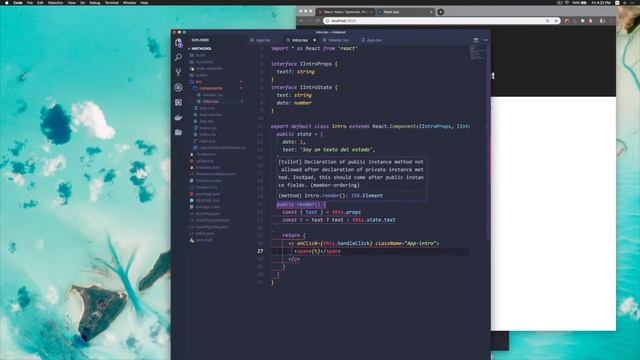Open the Explorer view in the activity bar
Viewport: 640px width, 360px height.
tap(178, 43)
